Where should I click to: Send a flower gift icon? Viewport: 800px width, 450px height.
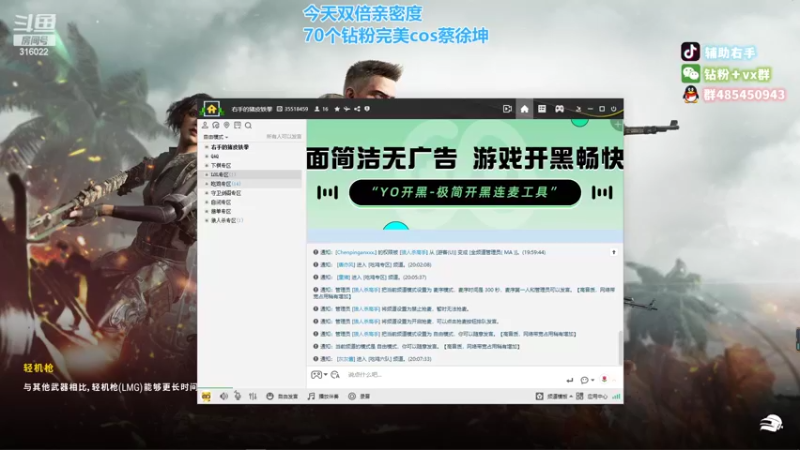point(604,379)
